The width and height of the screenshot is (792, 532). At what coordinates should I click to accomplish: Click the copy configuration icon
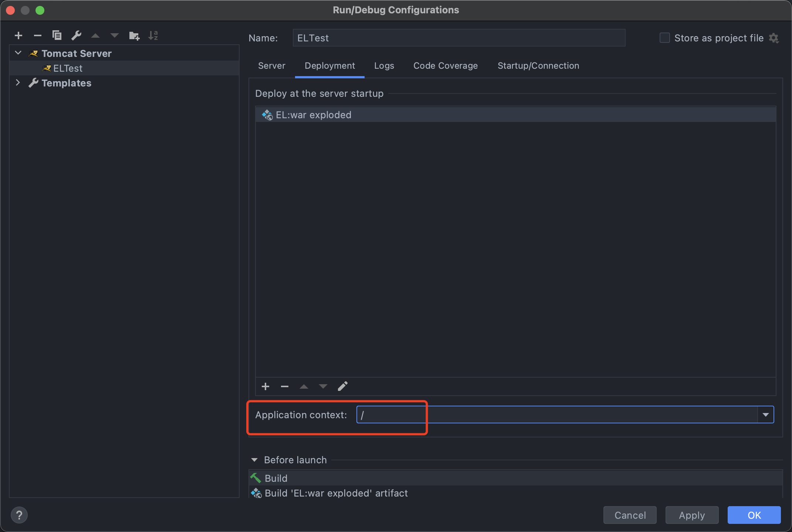click(57, 35)
